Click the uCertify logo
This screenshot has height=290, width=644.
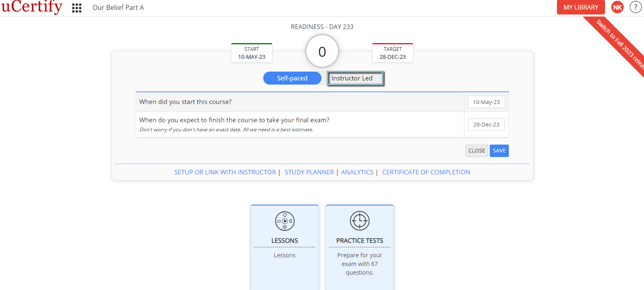point(32,7)
